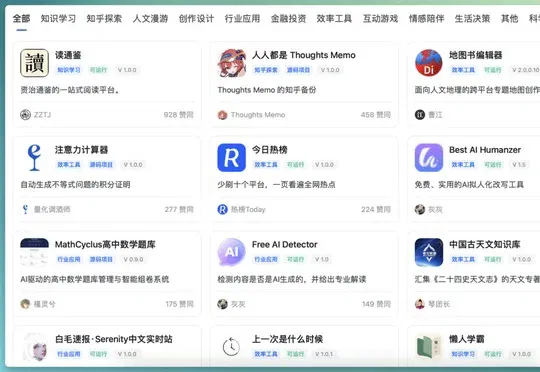
Task: Click 149 赞同 count on Free AI Detector
Action: (376, 304)
